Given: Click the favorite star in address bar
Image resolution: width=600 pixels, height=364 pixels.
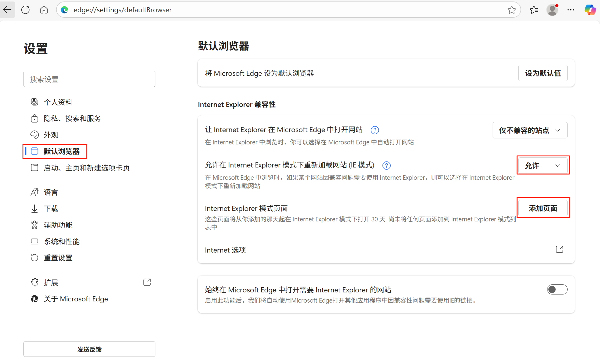Looking at the screenshot, I should (511, 10).
